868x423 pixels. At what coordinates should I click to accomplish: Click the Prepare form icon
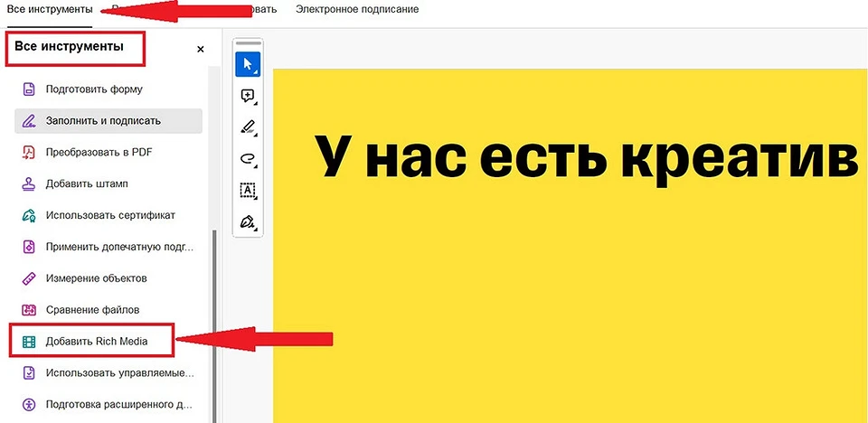pos(29,89)
